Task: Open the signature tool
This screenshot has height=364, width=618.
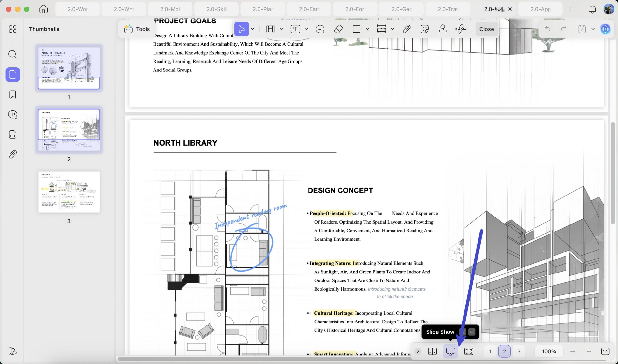Action: pos(461,29)
